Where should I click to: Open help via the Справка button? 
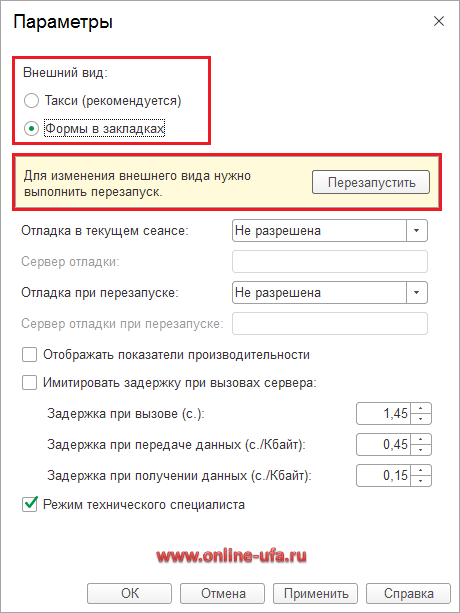[x=408, y=593]
